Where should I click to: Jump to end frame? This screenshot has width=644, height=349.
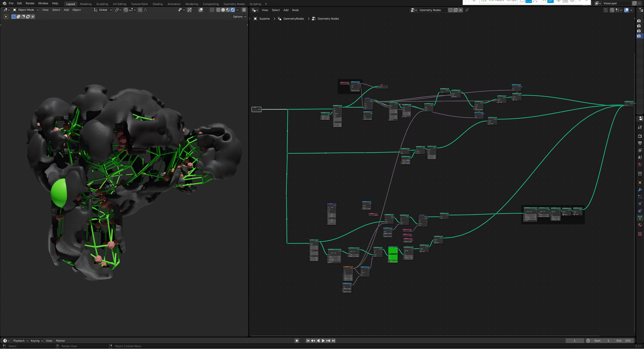click(333, 341)
